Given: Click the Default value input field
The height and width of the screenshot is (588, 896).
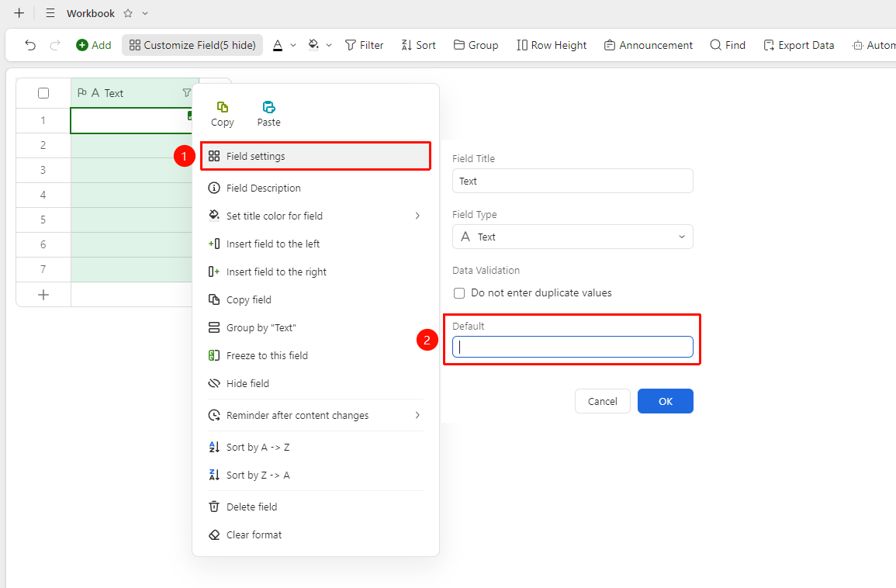Looking at the screenshot, I should [573, 347].
